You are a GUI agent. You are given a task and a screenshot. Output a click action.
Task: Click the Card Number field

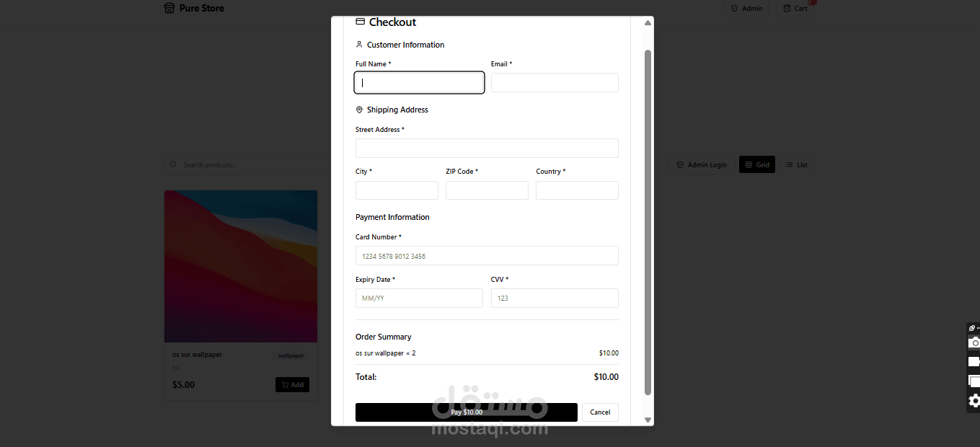(x=487, y=256)
